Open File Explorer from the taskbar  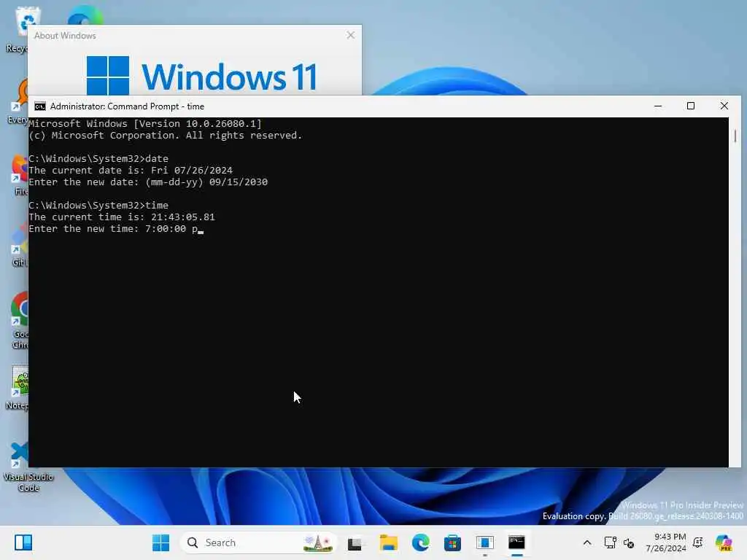(x=388, y=542)
